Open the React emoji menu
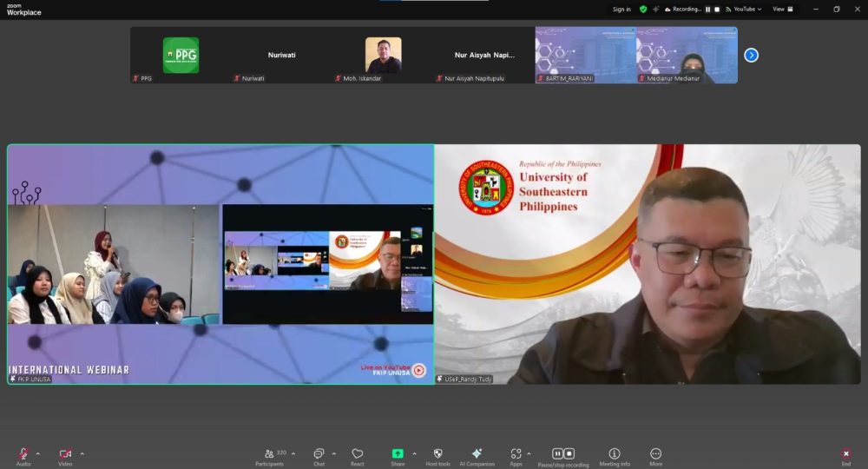The height and width of the screenshot is (469, 868). pos(357,454)
